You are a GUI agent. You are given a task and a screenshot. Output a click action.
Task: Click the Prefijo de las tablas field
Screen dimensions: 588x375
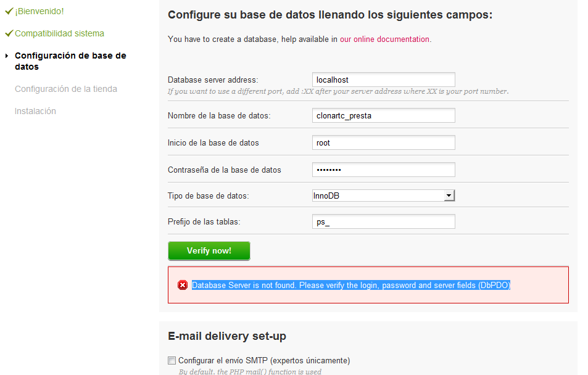[383, 221]
